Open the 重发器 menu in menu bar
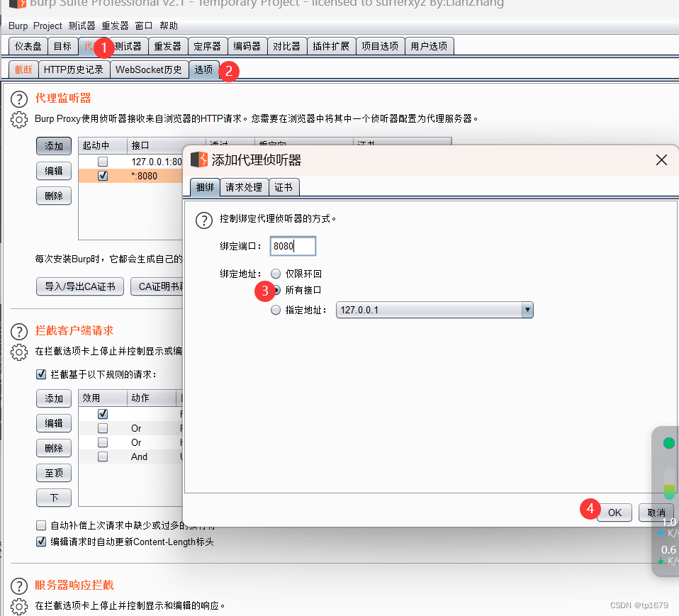 tap(116, 26)
